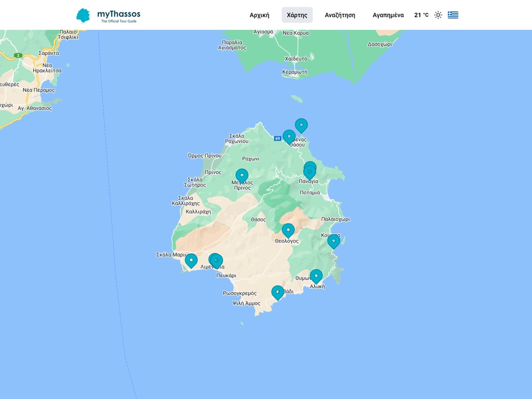
Task: Click the Νέα Καρυά label
Action: click(x=295, y=33)
